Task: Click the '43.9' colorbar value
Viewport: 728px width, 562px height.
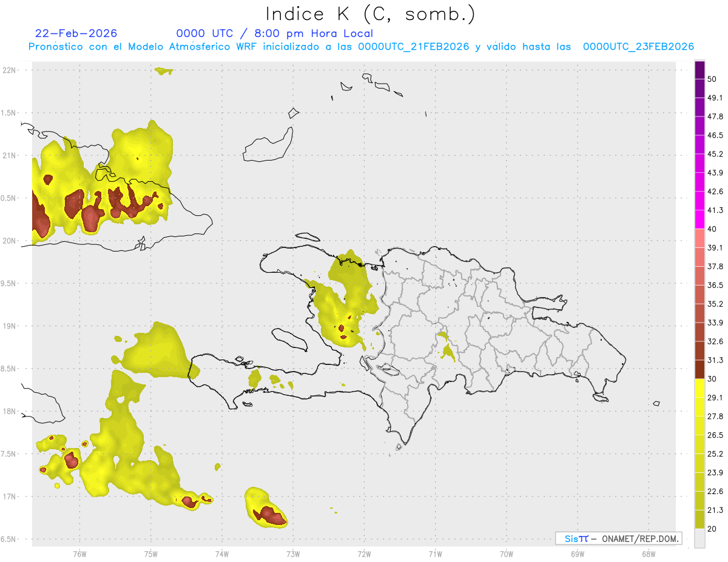Action: click(x=716, y=173)
